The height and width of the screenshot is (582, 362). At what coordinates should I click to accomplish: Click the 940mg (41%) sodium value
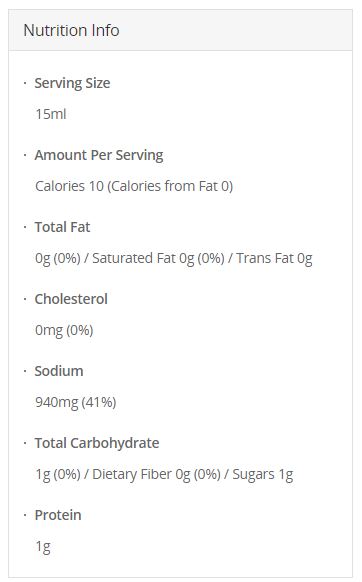[76, 402]
